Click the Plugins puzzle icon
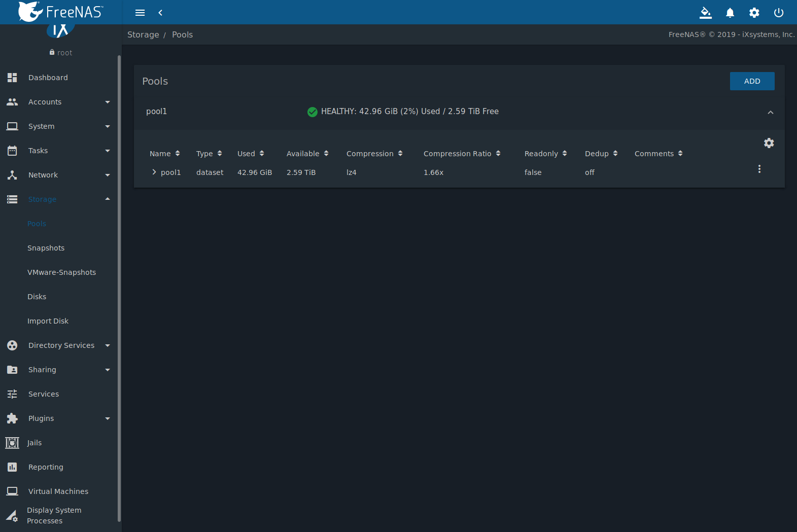The image size is (797, 532). (x=12, y=418)
